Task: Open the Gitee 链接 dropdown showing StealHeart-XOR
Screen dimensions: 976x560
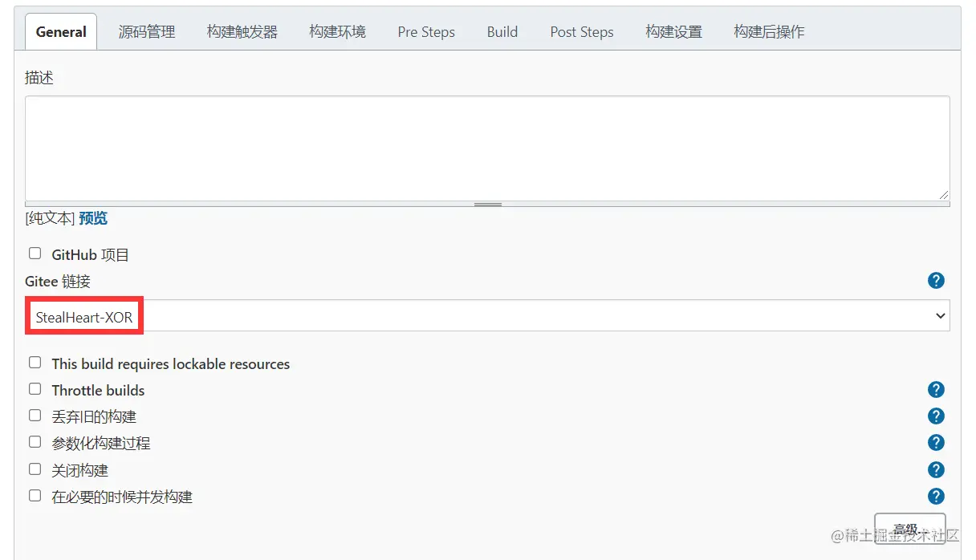Action: [487, 316]
